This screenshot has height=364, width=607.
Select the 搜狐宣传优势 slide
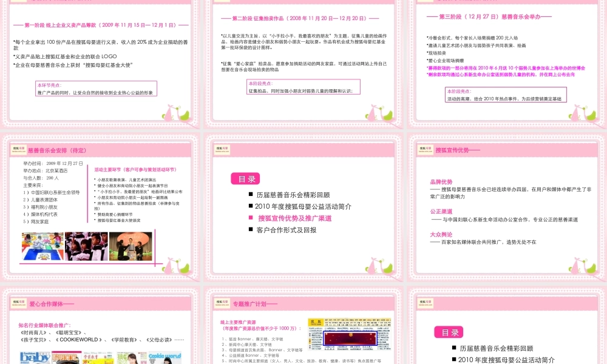coord(506,207)
